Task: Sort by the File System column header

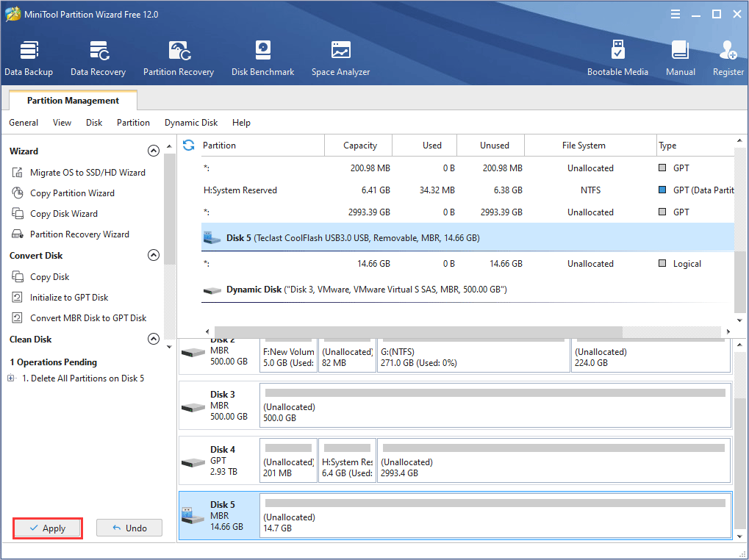Action: pyautogui.click(x=590, y=145)
